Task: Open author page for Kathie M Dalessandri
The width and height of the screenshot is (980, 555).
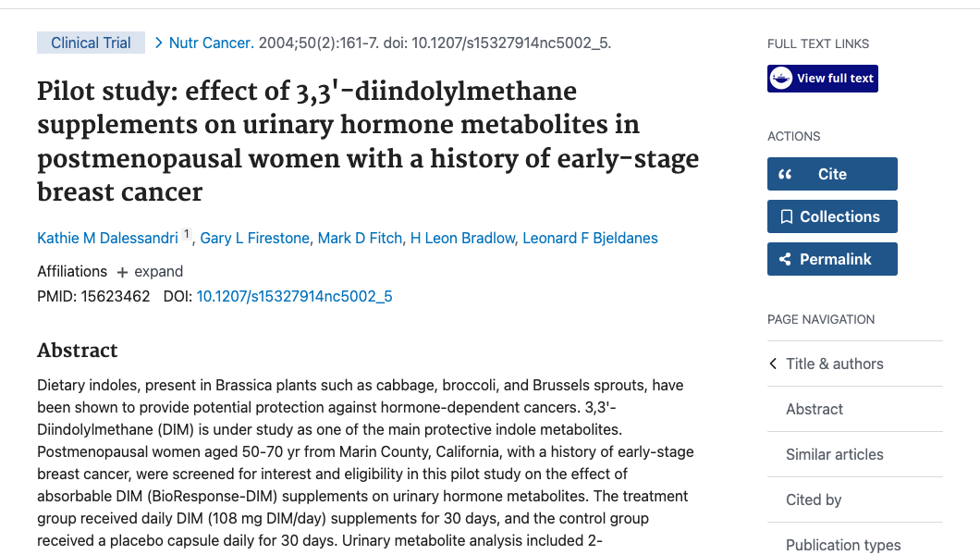Action: point(107,238)
